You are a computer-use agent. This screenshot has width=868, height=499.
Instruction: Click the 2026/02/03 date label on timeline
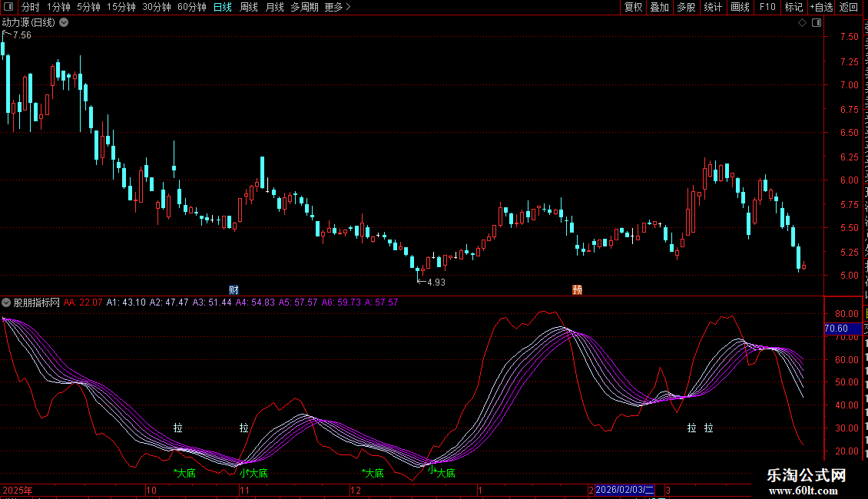[x=625, y=490]
